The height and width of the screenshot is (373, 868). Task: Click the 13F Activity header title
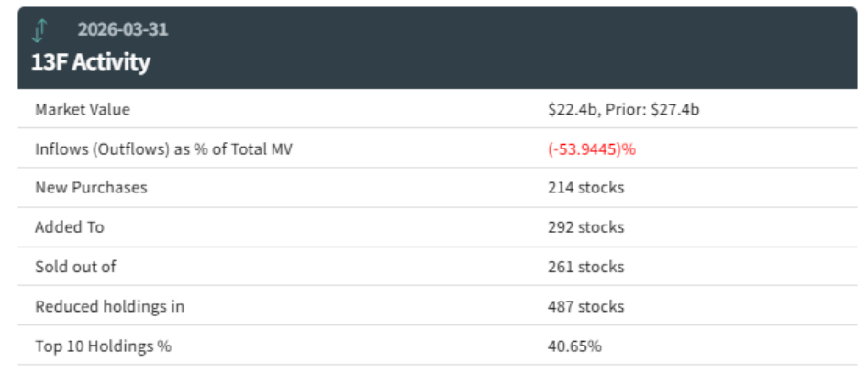point(90,62)
